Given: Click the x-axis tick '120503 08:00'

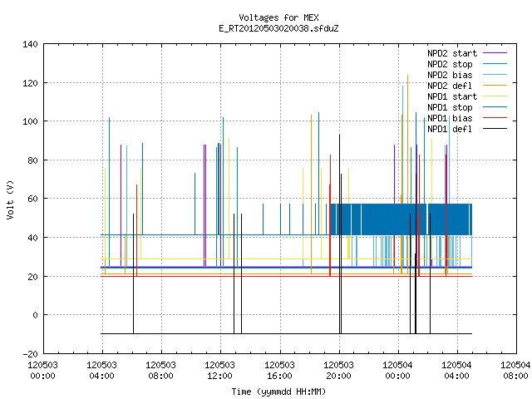Looking at the screenshot, I should click(160, 371).
